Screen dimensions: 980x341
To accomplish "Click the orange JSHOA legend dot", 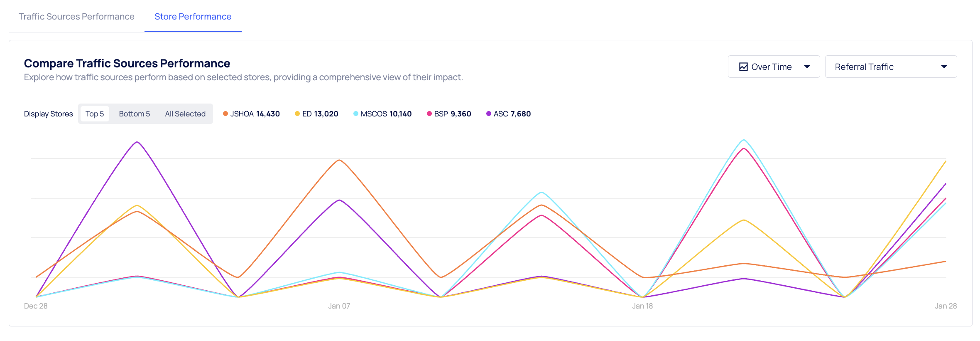I will pos(225,114).
